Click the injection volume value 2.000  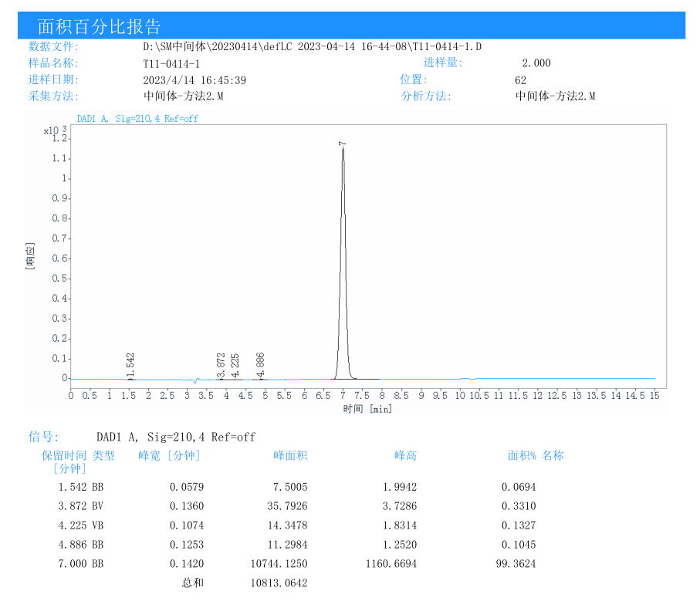click(536, 63)
